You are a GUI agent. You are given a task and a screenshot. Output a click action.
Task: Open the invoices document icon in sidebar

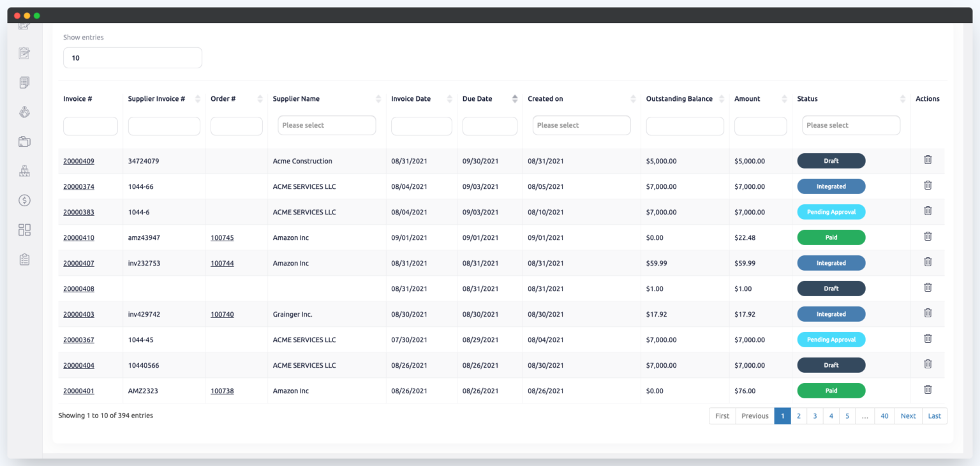[24, 82]
